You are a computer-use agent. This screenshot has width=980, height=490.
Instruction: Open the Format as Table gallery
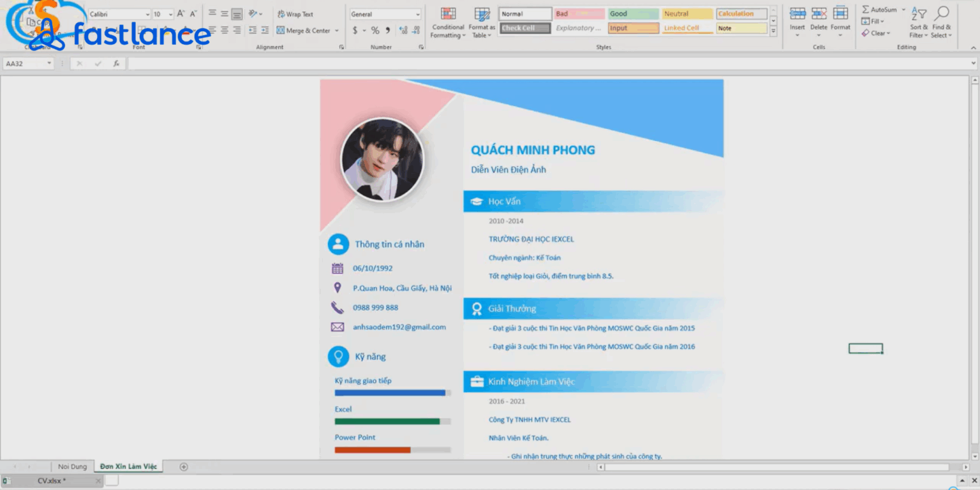pyautogui.click(x=482, y=15)
